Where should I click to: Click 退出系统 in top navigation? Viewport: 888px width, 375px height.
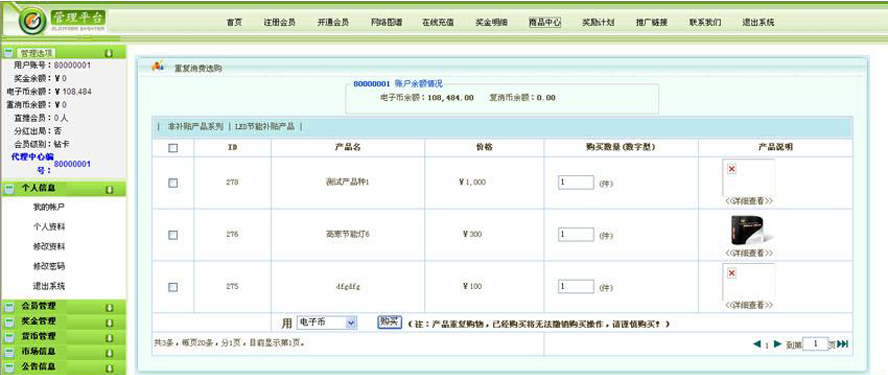(x=758, y=23)
